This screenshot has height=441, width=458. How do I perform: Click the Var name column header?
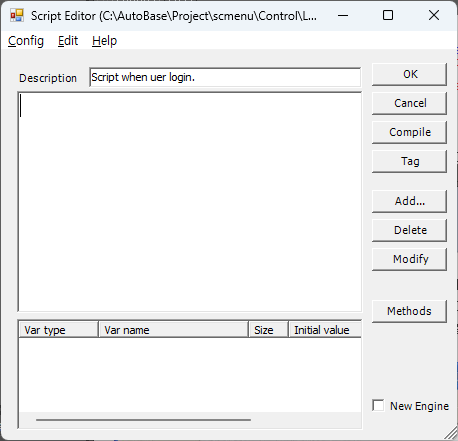point(173,330)
